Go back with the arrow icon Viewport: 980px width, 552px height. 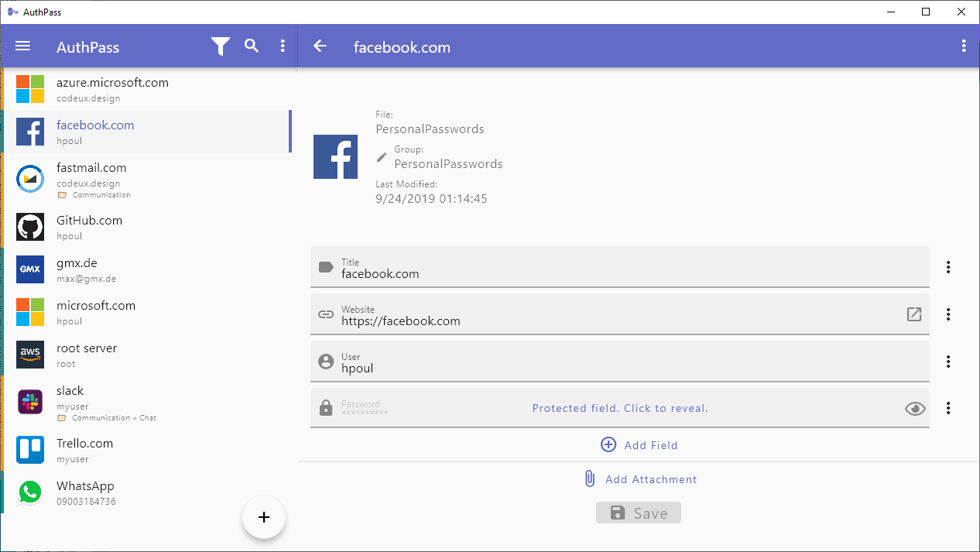coord(320,46)
